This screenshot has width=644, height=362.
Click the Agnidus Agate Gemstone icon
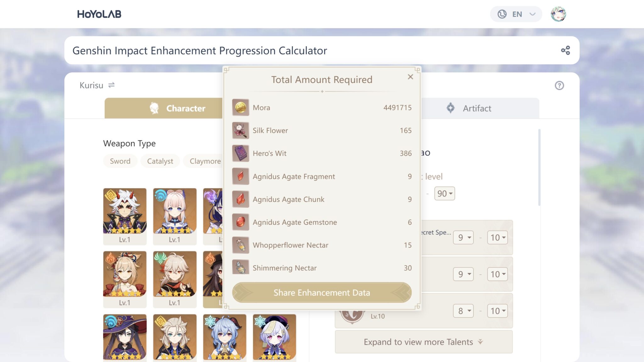(240, 222)
